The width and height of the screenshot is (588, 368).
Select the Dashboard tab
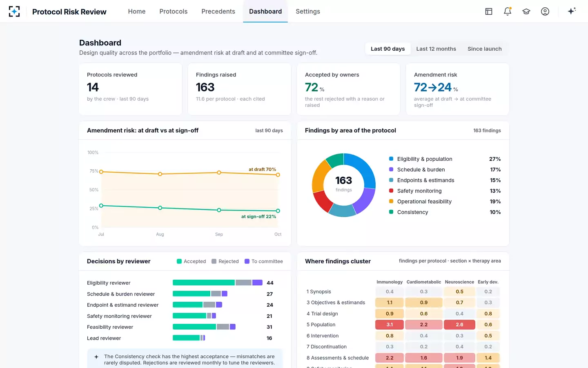[x=265, y=11]
